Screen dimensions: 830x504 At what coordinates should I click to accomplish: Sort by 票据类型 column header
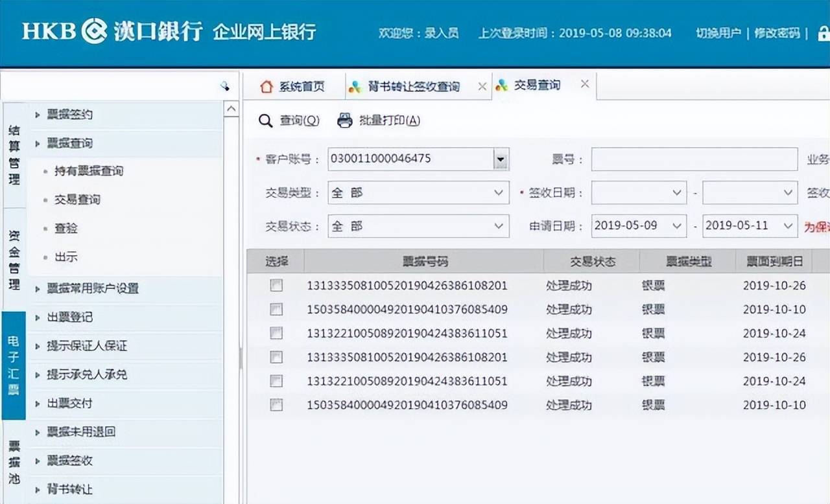point(688,261)
